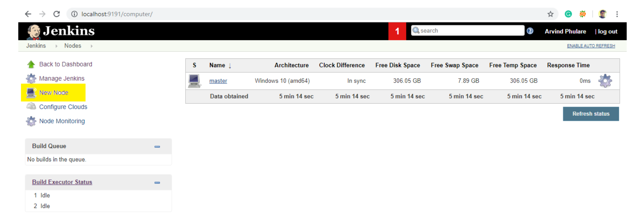Open the Back to Dashboard link
Screen dimensions: 644x222
(66, 64)
